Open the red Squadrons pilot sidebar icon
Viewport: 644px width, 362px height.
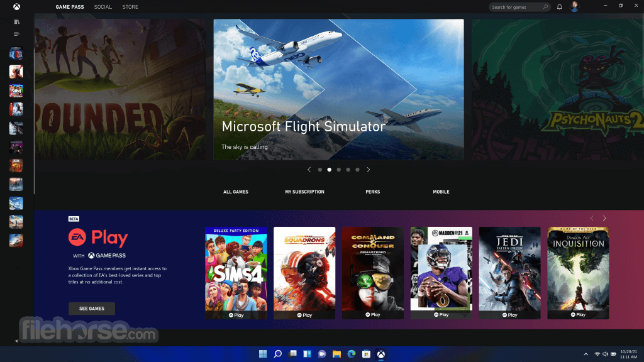(16, 72)
